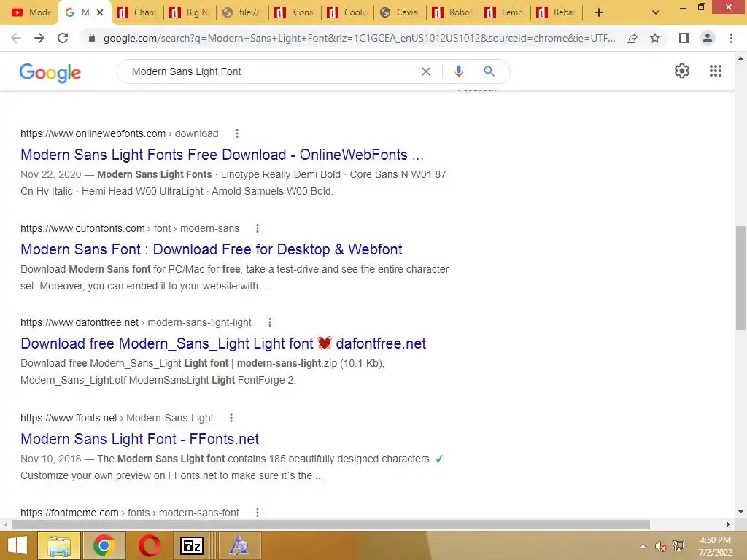Submit search with magnifier icon
The width and height of the screenshot is (747, 560).
[489, 71]
